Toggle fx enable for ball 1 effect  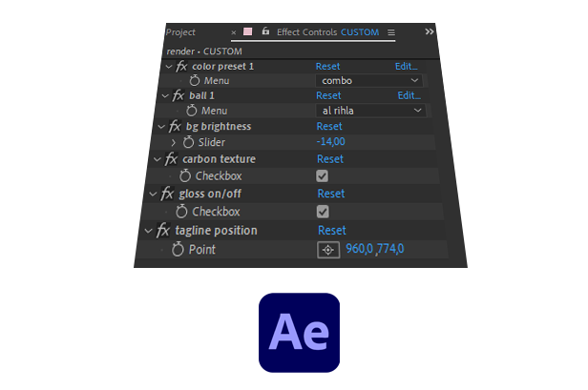pyautogui.click(x=178, y=96)
